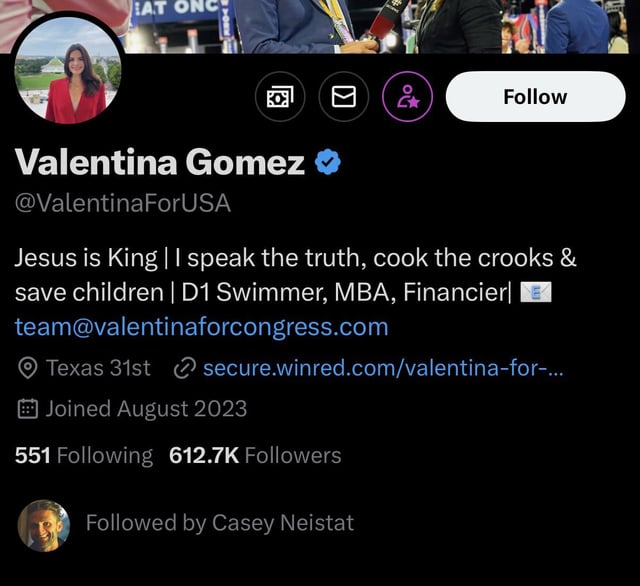Click the Texas 31st location text
This screenshot has height=586, width=640.
98,368
